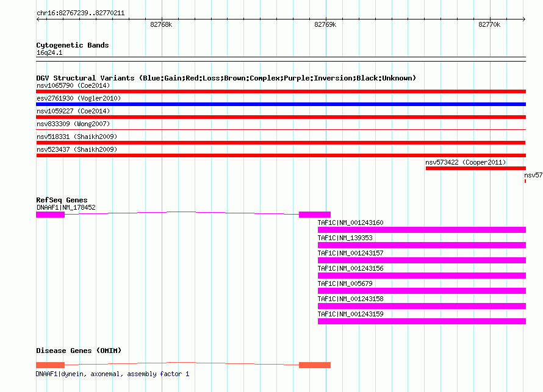Open the TAF1C|NM_001243159 transcript label
Image resolution: width=543 pixels, height=392 pixels.
350,314
